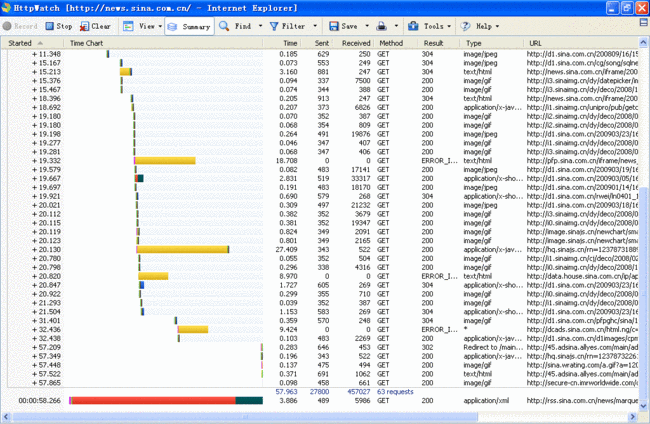650x424 pixels.
Task: Save the log with Save icon
Action: tap(334, 26)
